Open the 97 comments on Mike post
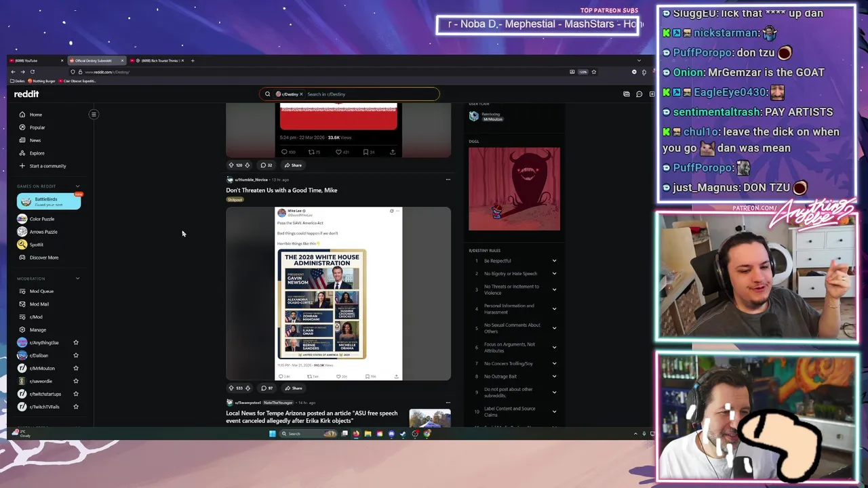 pos(267,388)
